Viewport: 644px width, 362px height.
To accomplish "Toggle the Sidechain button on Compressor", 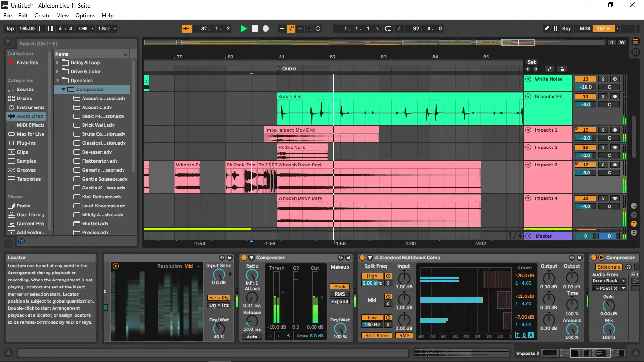I will [x=609, y=267].
